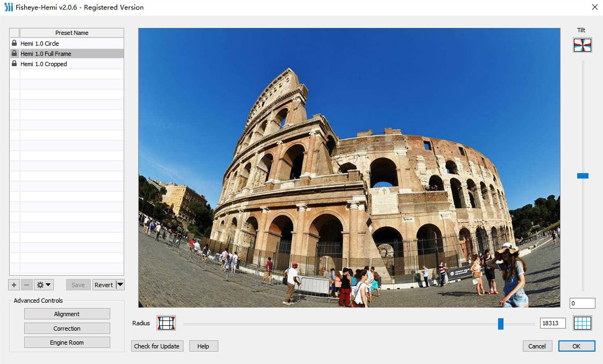Open the Correction advanced controls
This screenshot has width=603, height=364.
click(67, 329)
